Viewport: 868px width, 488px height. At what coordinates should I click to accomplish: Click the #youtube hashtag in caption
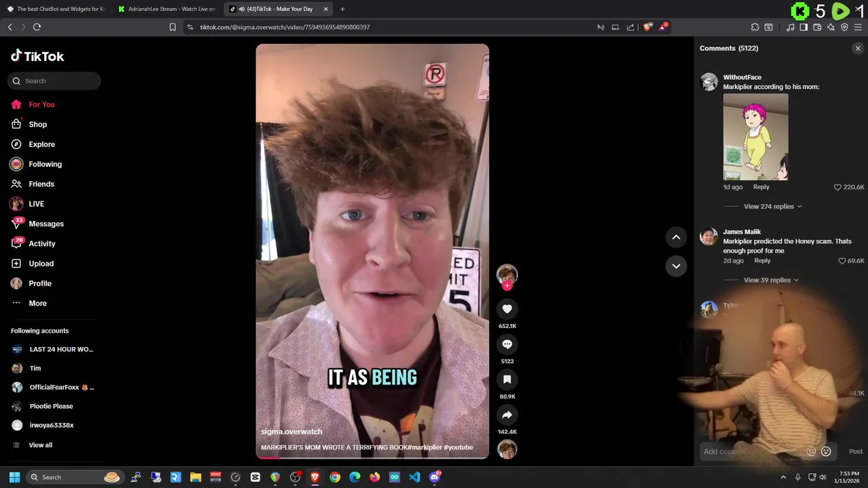pos(458,447)
